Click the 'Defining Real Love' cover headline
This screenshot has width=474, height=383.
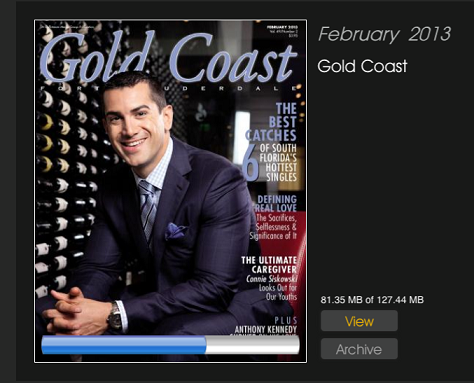276,204
